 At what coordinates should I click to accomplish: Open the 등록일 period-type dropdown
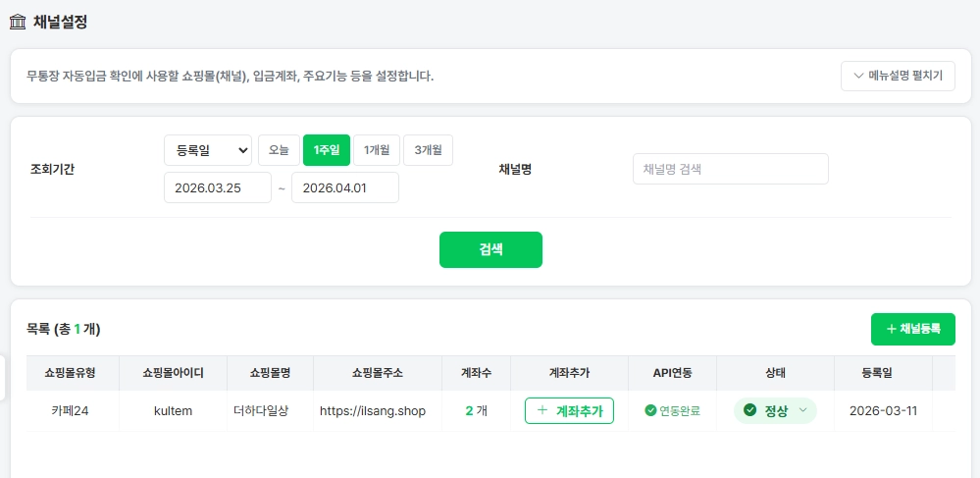pos(207,150)
